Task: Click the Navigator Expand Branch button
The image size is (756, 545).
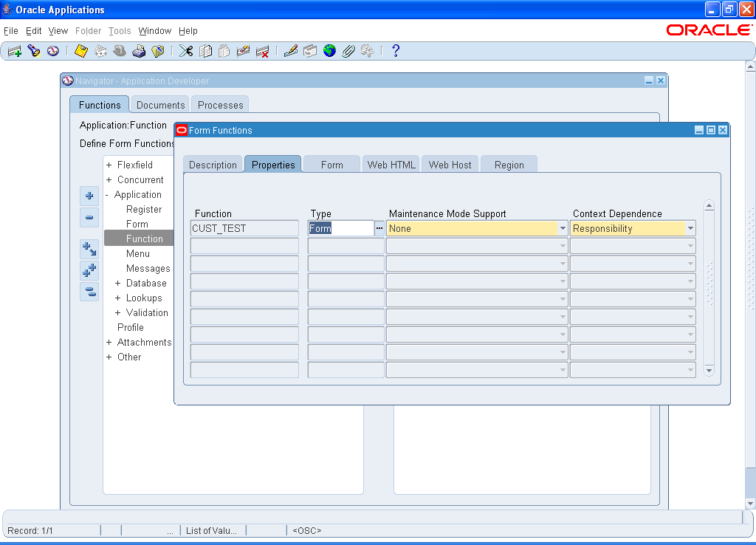Action: tap(89, 249)
